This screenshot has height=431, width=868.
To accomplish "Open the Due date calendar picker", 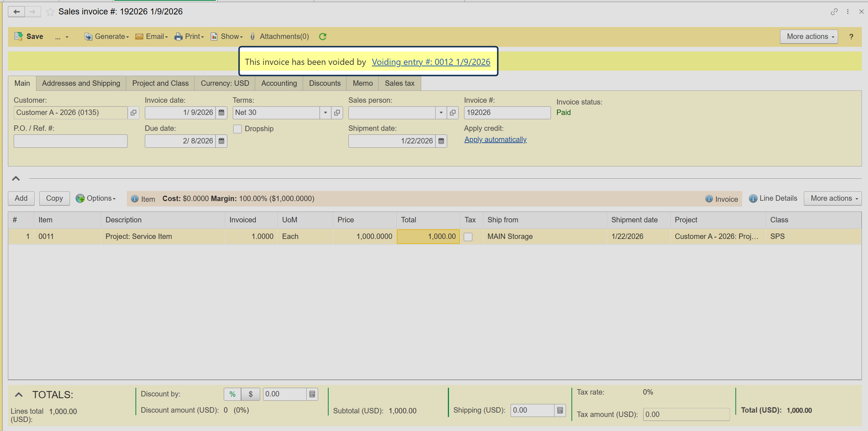I will coord(222,141).
